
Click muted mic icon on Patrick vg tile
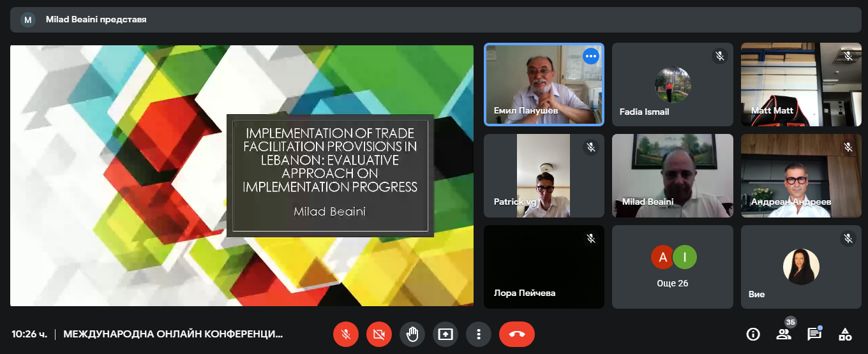[x=591, y=147]
